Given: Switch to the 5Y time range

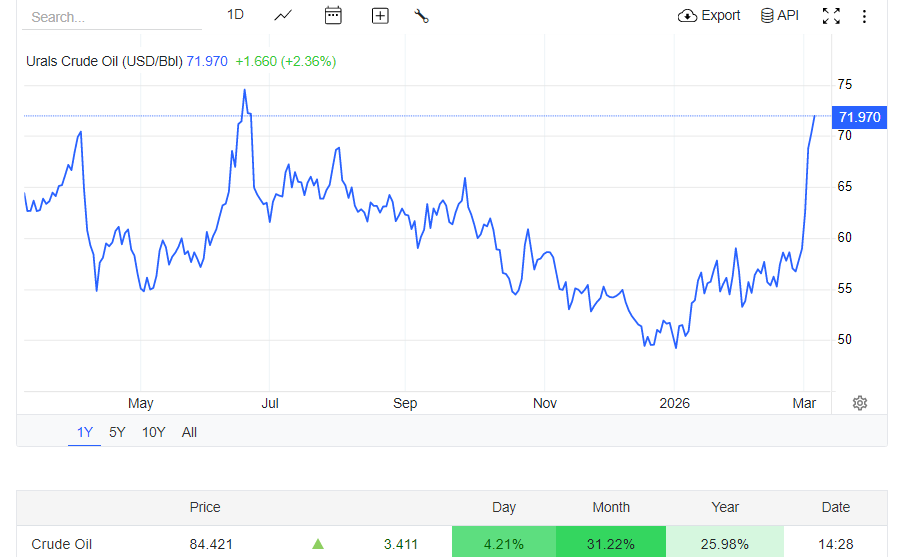Looking at the screenshot, I should (x=117, y=432).
